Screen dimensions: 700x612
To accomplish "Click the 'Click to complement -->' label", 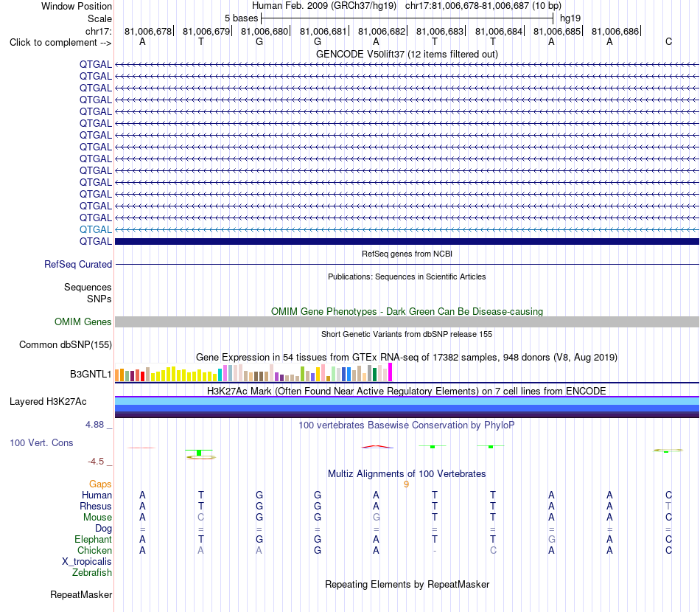I will click(60, 43).
